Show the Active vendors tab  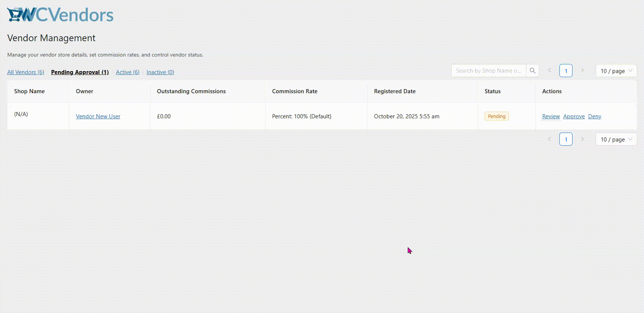[x=127, y=72]
